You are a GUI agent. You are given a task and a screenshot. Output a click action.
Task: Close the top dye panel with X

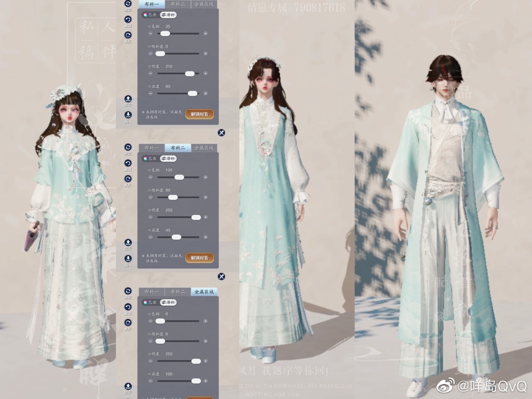[x=222, y=133]
